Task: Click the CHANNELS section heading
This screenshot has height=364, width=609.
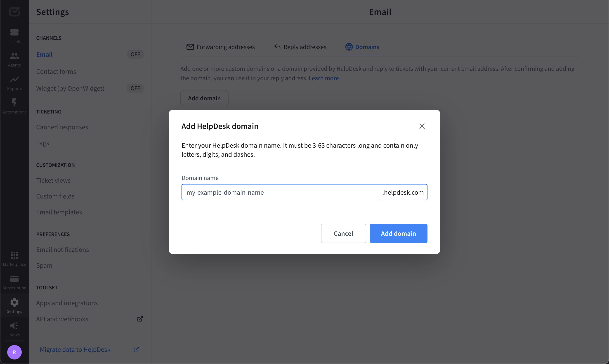Action: click(49, 38)
